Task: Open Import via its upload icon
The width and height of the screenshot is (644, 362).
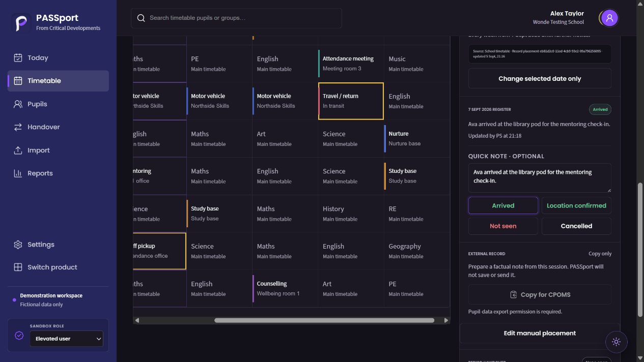Action: tap(18, 150)
